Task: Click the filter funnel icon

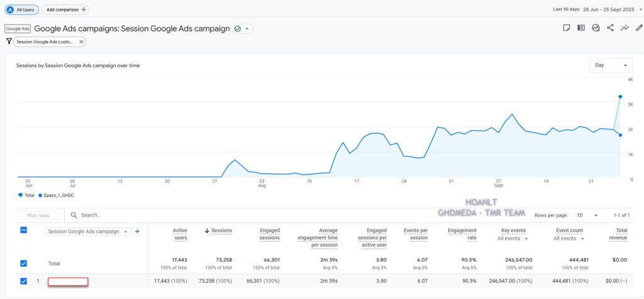Action: [x=9, y=41]
